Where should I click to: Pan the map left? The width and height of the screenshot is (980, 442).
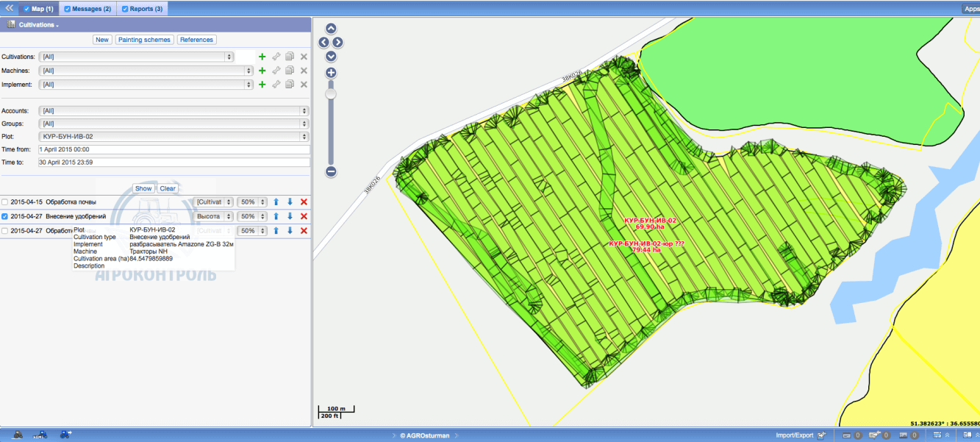[x=323, y=43]
